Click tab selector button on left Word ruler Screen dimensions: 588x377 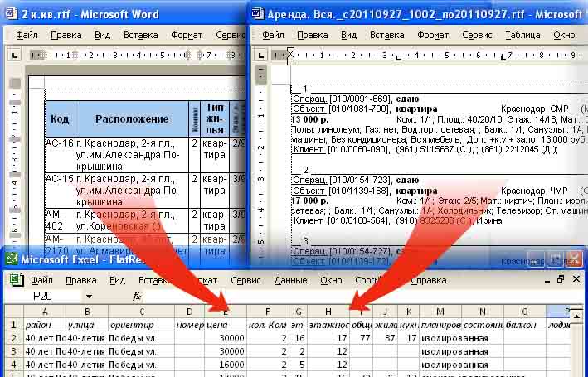coord(14,56)
